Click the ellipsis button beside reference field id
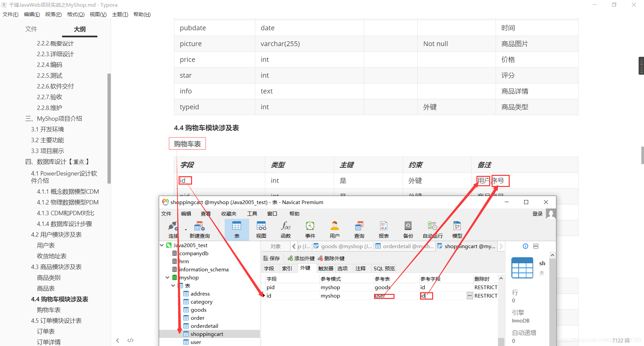The height and width of the screenshot is (346, 644). 469,296
